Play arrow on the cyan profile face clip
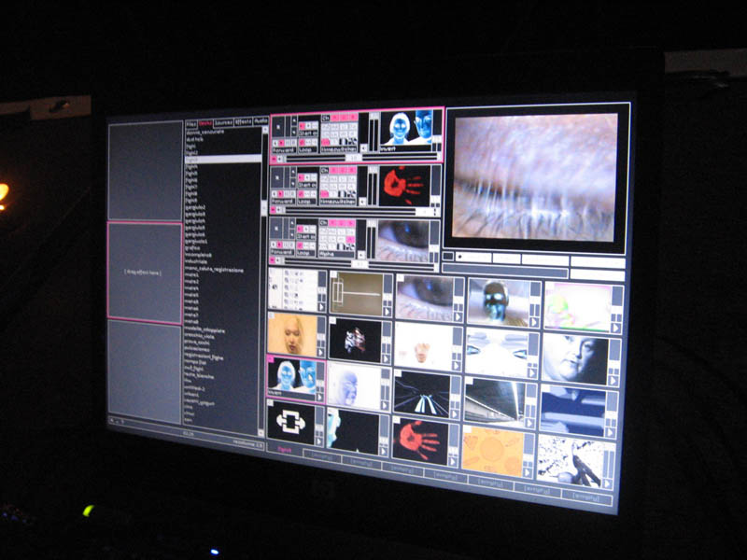Screen dimensions: 747x560 pyautogui.click(x=384, y=451)
